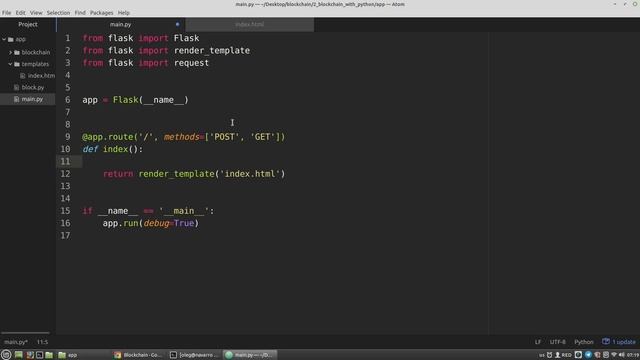This screenshot has height=360, width=640.
Task: Expand the blockchain folder chevron
Action: pos(11,52)
